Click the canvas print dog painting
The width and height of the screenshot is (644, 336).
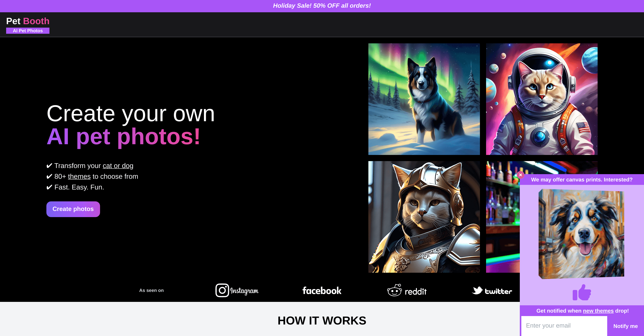581,234
